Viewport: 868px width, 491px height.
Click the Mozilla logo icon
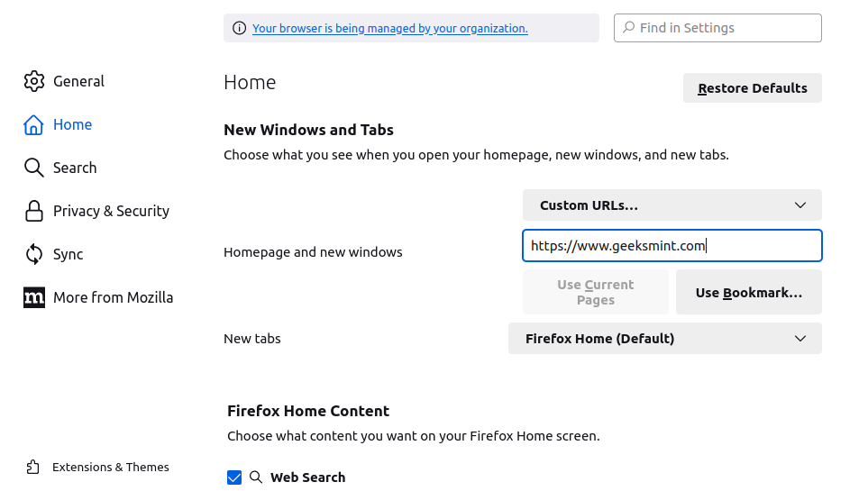(x=34, y=297)
